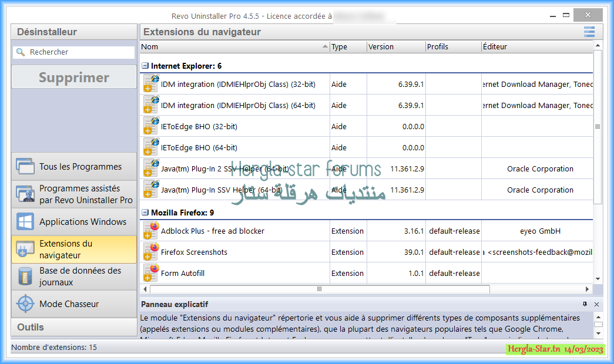Select Firefox Screenshots row name
This screenshot has width=614, height=364.
tap(194, 252)
